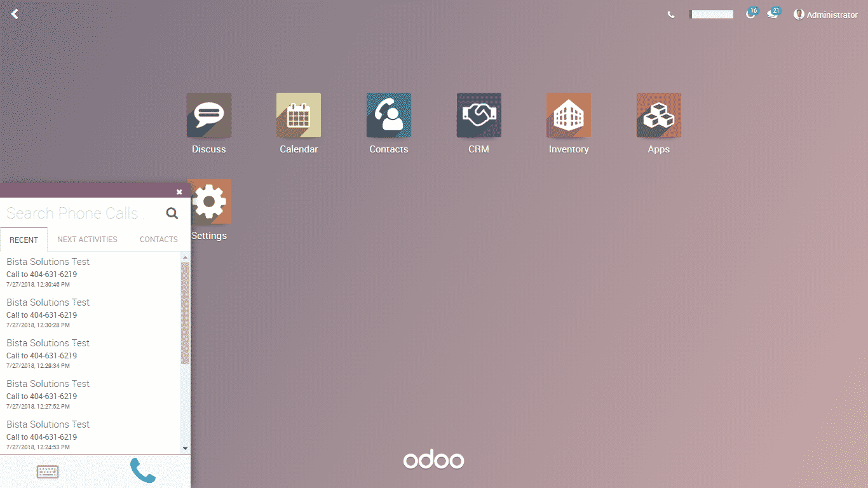Open conversations icon with badge 21
The width and height of the screenshot is (868, 488).
click(x=773, y=13)
